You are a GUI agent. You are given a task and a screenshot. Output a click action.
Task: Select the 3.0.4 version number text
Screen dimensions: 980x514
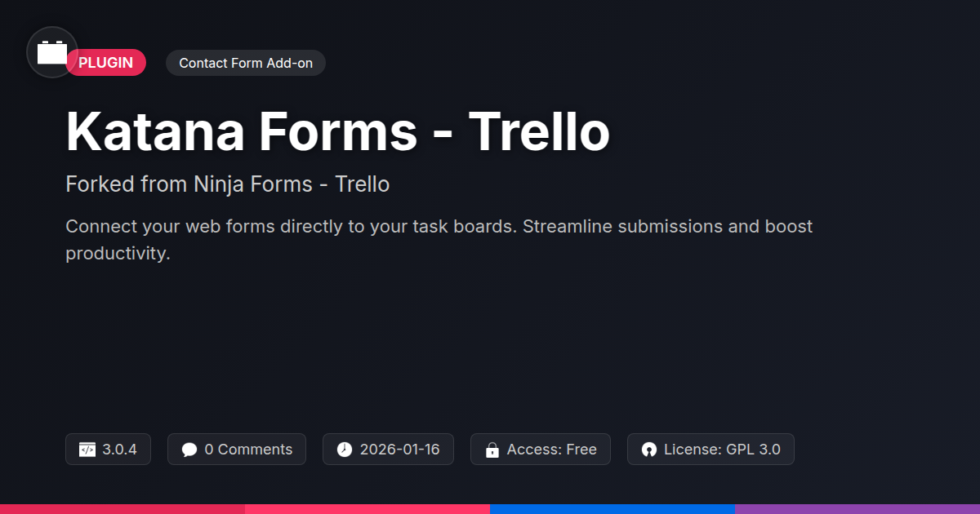click(119, 450)
